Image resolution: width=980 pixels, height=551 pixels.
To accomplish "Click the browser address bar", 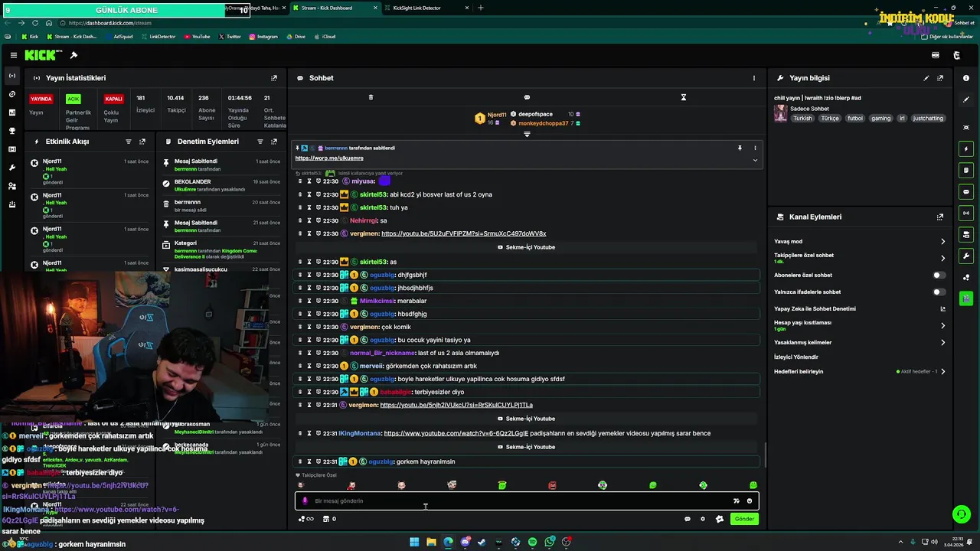I will point(459,23).
